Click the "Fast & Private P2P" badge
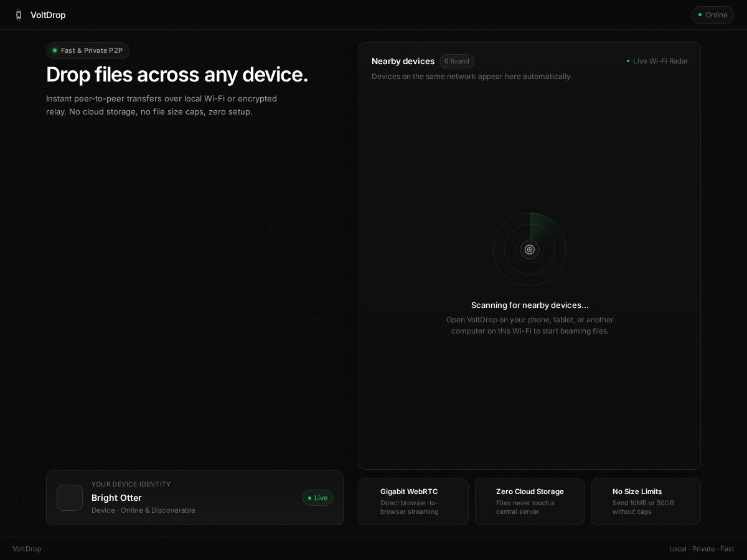Viewport: 747px width, 560px height. pos(88,50)
